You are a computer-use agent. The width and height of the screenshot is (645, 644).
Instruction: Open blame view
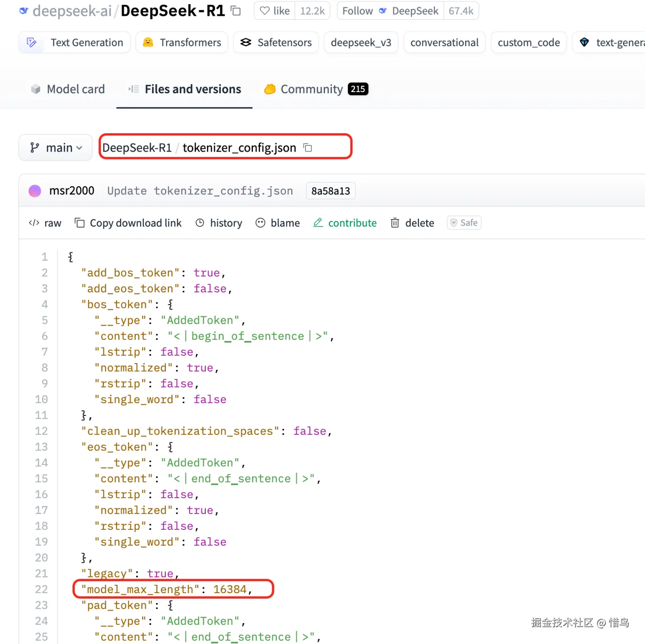point(277,223)
